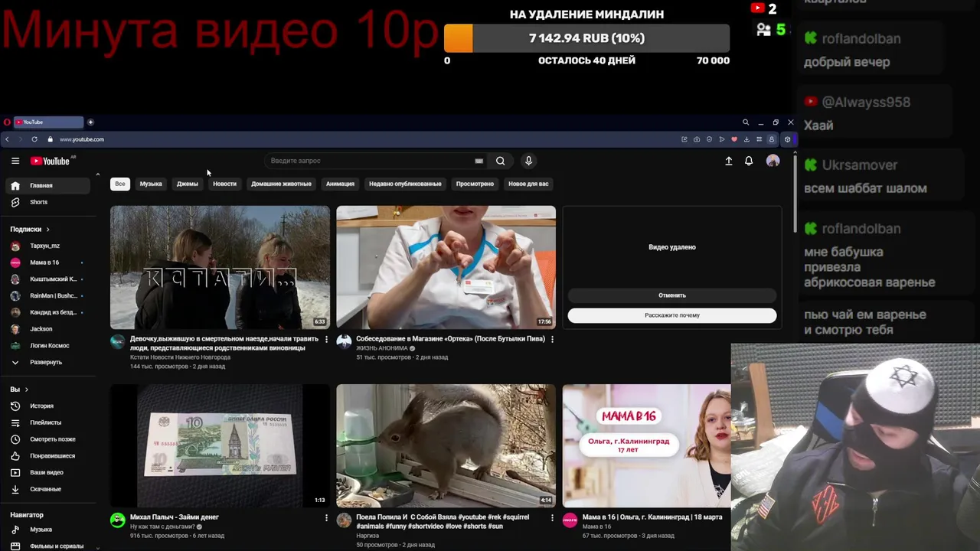Click the www.youtube.com address bar
980x551 pixels.
(81, 139)
